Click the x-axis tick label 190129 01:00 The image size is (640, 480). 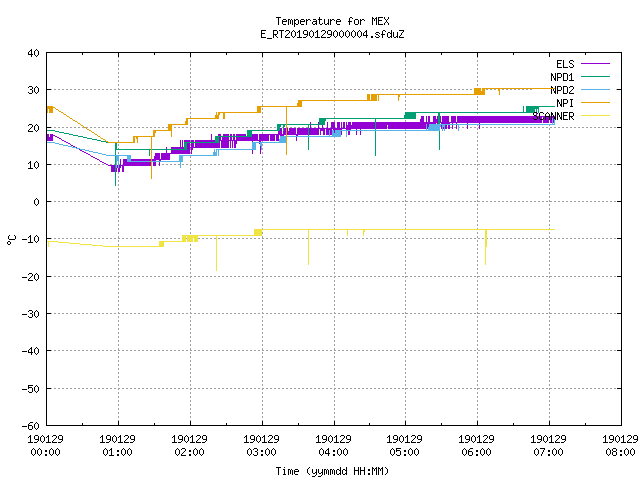[118, 445]
